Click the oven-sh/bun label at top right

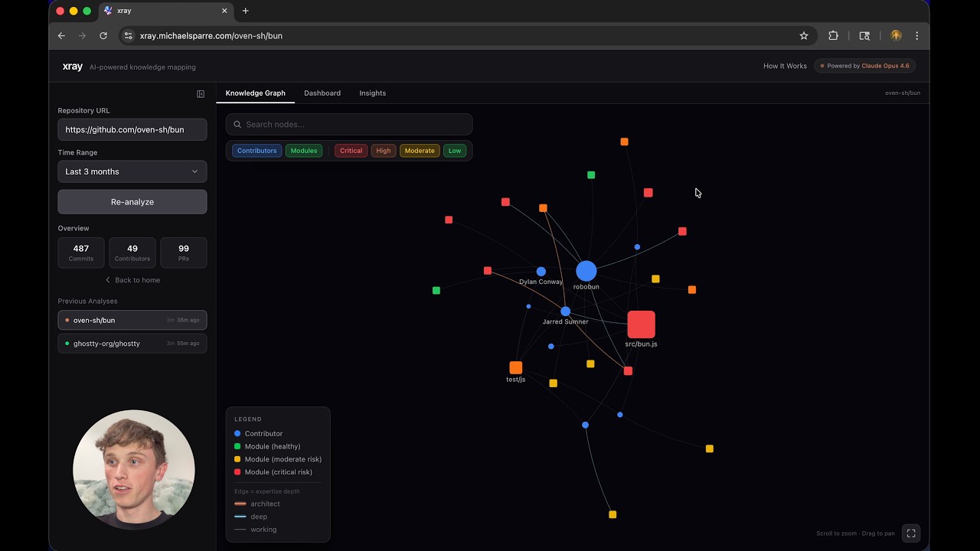pyautogui.click(x=903, y=93)
